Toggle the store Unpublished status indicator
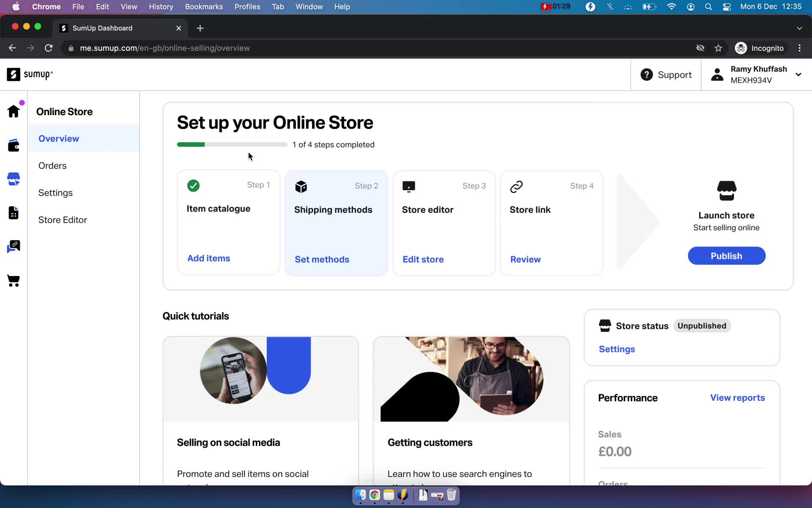812x508 pixels. click(702, 326)
